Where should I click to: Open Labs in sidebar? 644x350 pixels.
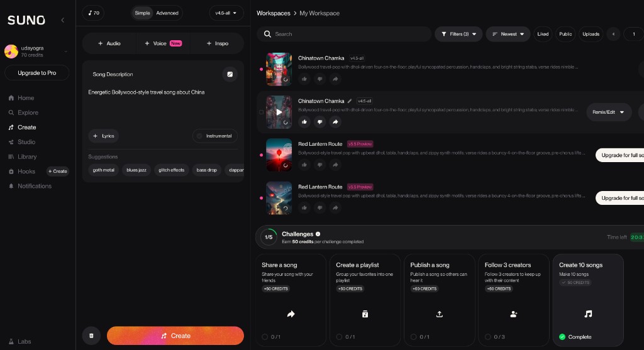point(20,341)
